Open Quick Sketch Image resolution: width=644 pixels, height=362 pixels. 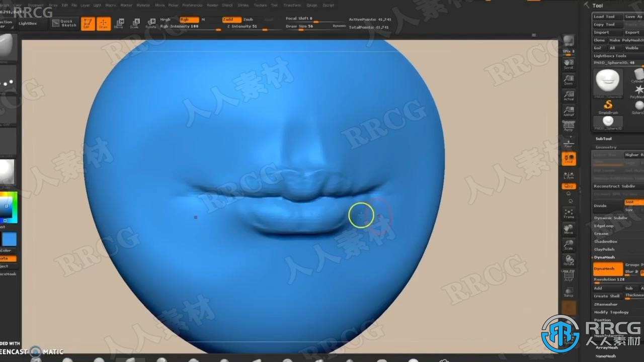pos(64,24)
